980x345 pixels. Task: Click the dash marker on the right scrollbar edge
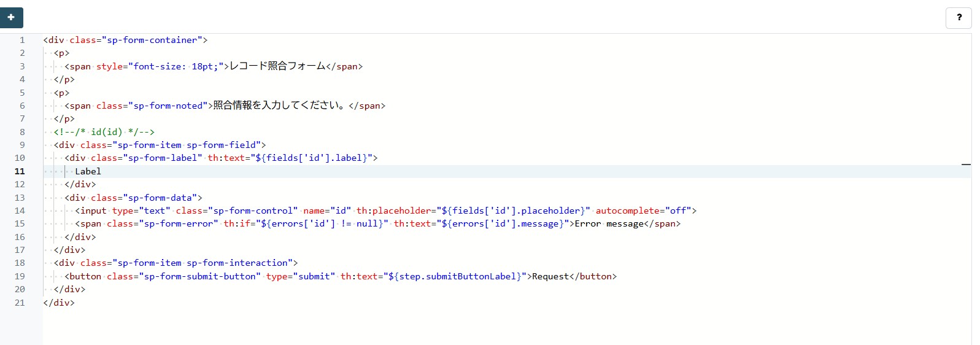(966, 165)
